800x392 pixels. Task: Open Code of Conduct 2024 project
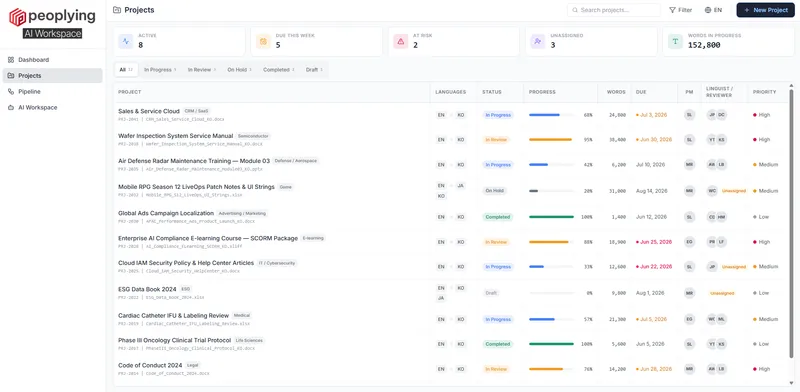pos(150,365)
